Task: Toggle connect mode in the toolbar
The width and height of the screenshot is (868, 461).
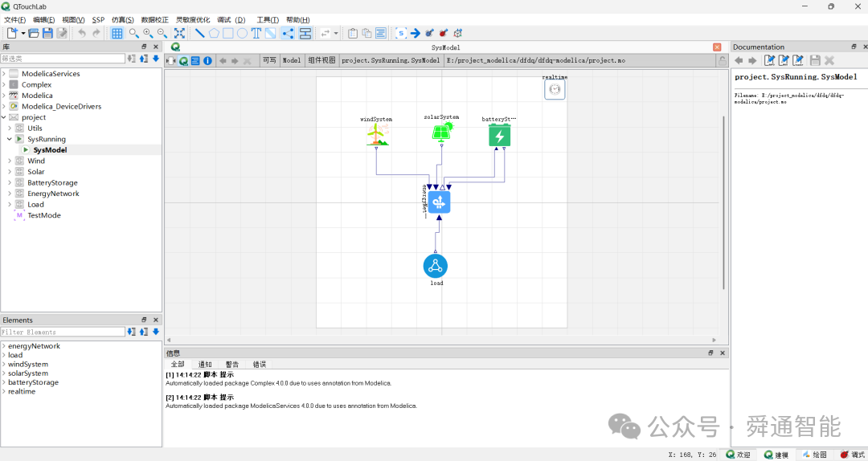Action: [x=288, y=33]
